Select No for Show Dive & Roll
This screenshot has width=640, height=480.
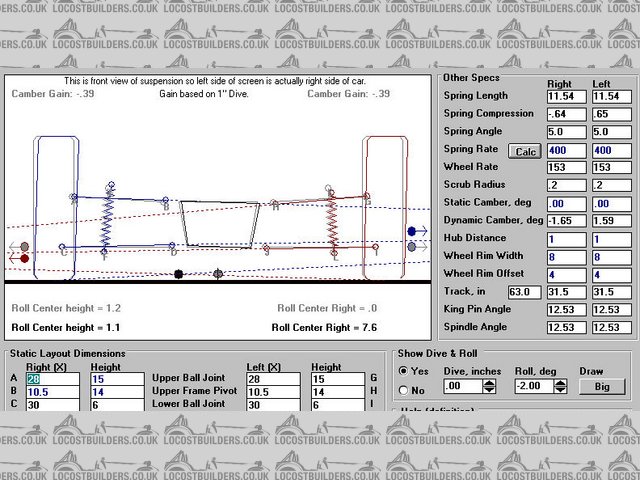click(403, 390)
